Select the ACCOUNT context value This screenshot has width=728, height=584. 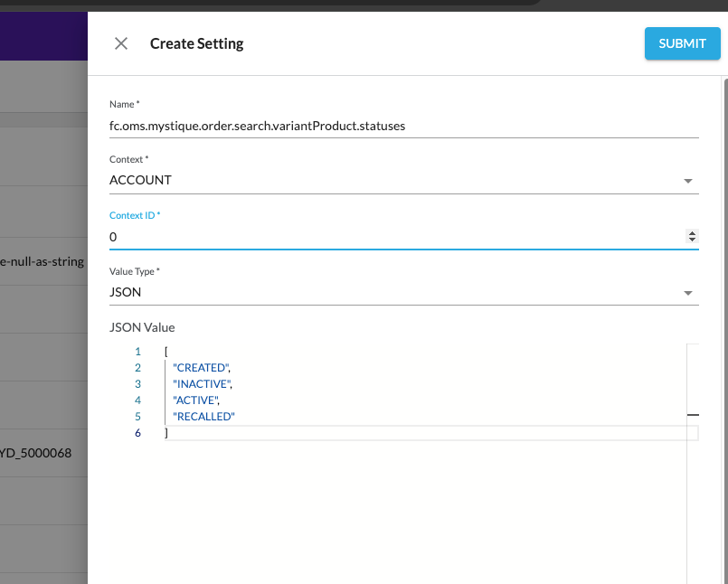pos(141,180)
